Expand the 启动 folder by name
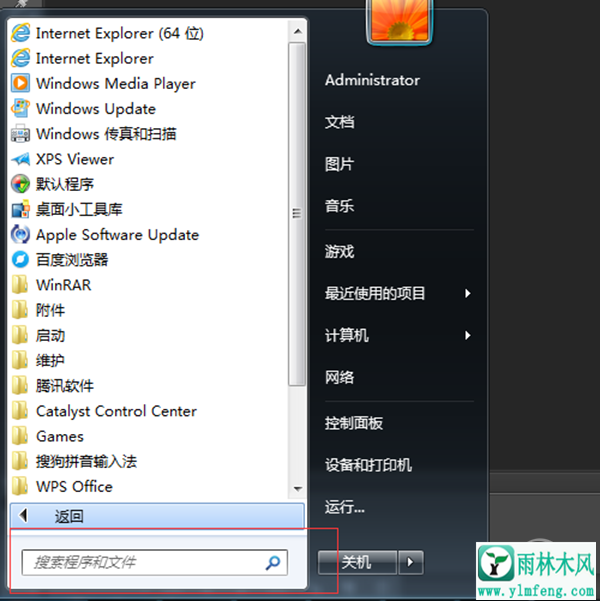The height and width of the screenshot is (601, 600). click(50, 336)
